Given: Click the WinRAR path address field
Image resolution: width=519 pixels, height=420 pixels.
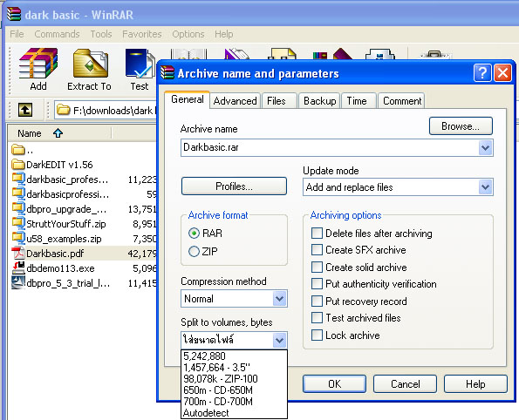Looking at the screenshot, I should 106,110.
